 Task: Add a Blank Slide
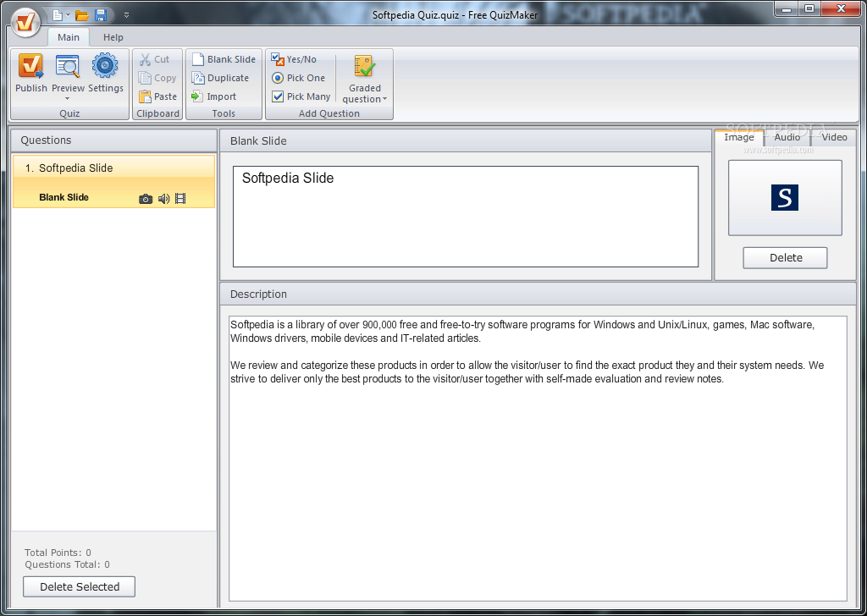coord(224,59)
